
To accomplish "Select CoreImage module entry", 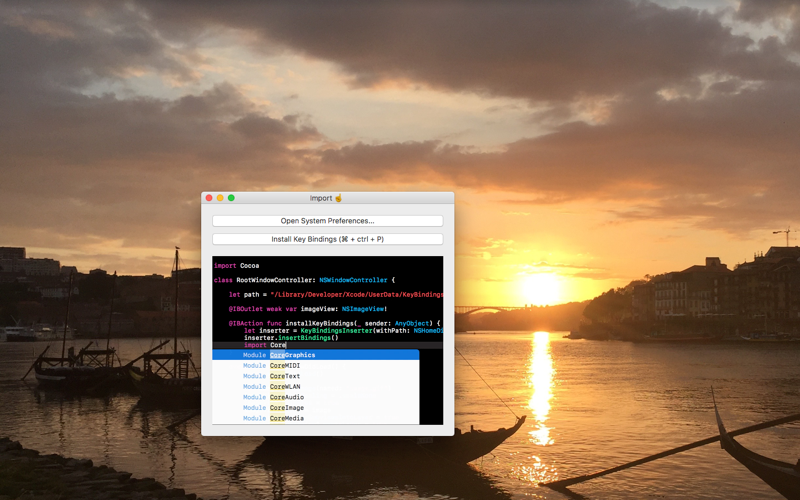I will pos(287,408).
